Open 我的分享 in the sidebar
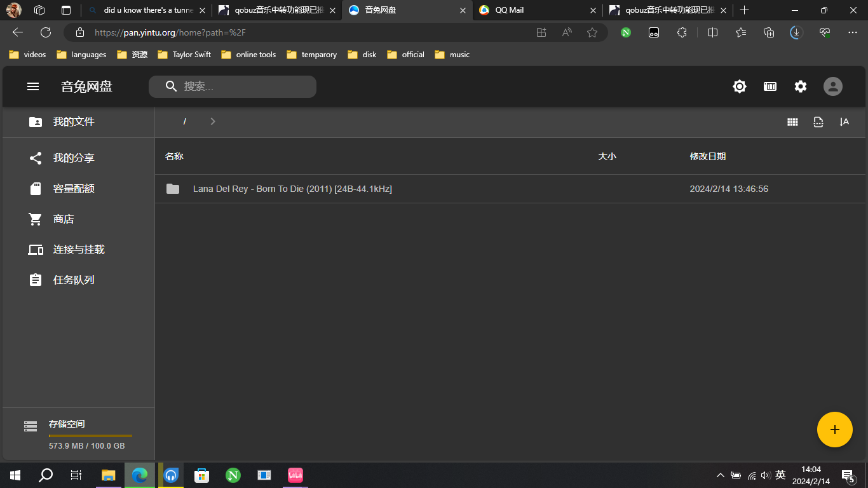Screen dimensions: 868x488 (x=79, y=158)
